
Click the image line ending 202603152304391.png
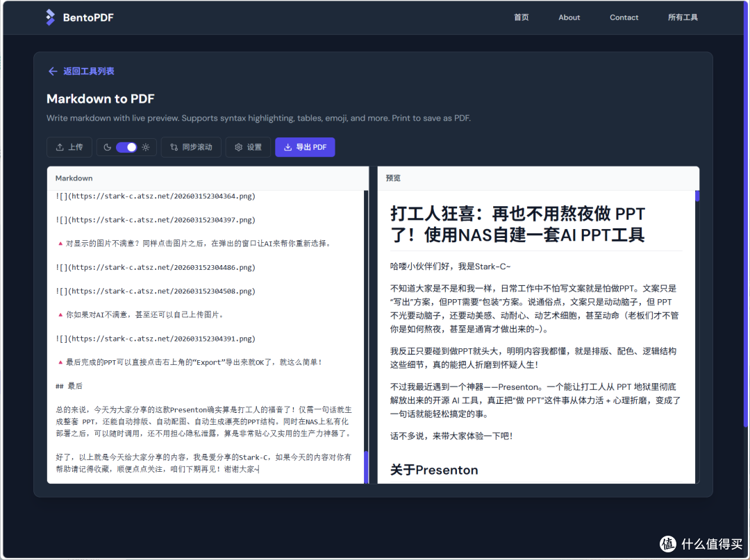(156, 339)
